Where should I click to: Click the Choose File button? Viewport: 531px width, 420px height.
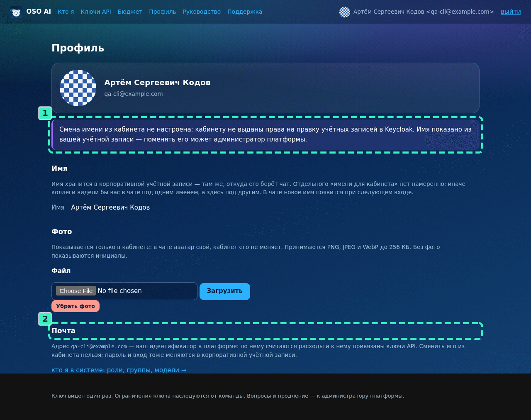pos(76,291)
